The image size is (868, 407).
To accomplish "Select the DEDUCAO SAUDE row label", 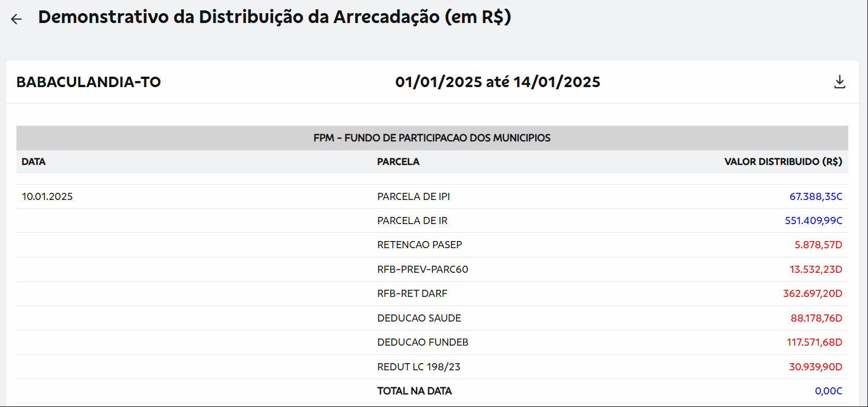I will [419, 318].
